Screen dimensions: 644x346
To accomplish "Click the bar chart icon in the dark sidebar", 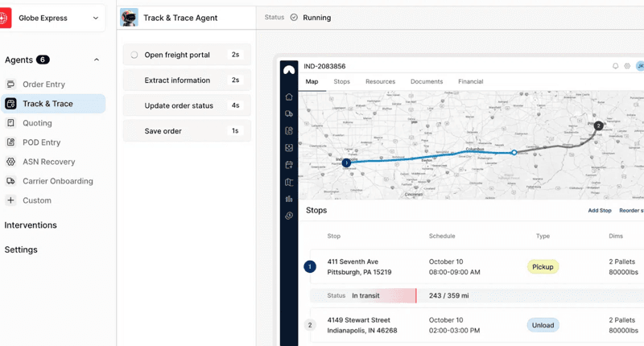I will [x=289, y=199].
